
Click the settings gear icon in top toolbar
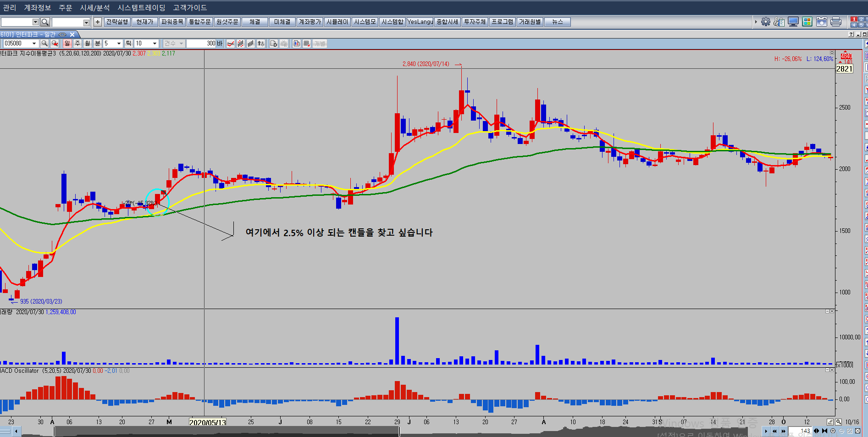(766, 22)
